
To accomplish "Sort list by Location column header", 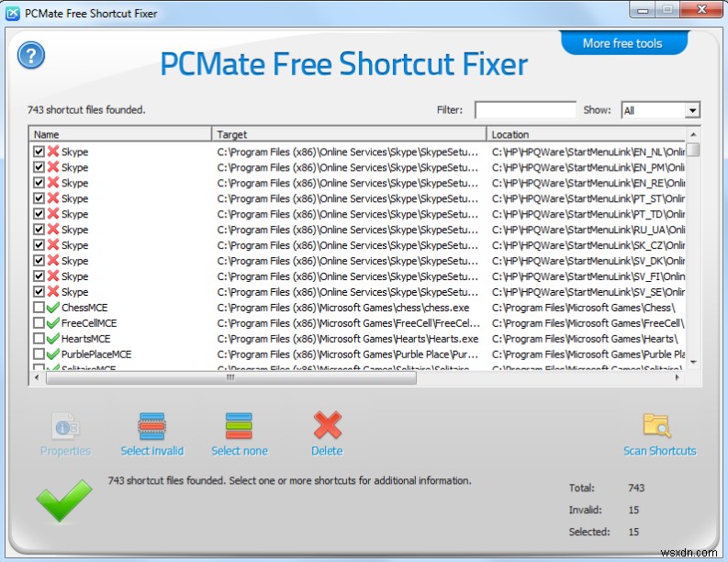I will [x=586, y=134].
